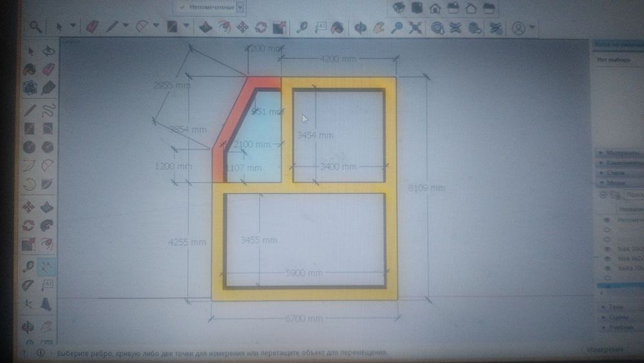The width and height of the screenshot is (644, 363).
Task: Click the info icon in the status bar
Action: pyautogui.click(x=40, y=352)
